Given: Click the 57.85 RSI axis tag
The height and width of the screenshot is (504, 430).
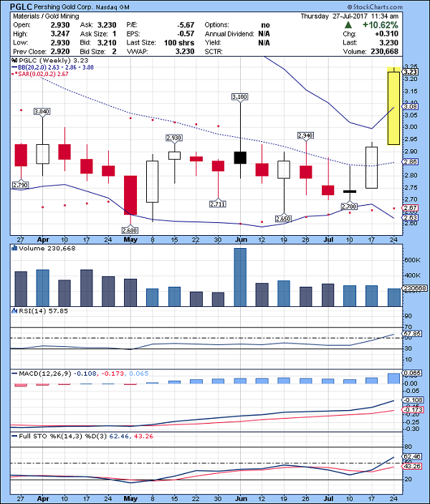Looking at the screenshot, I should [x=411, y=333].
